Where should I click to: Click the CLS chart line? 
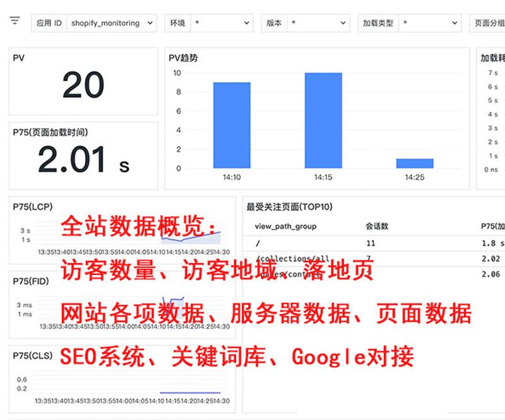(190, 393)
